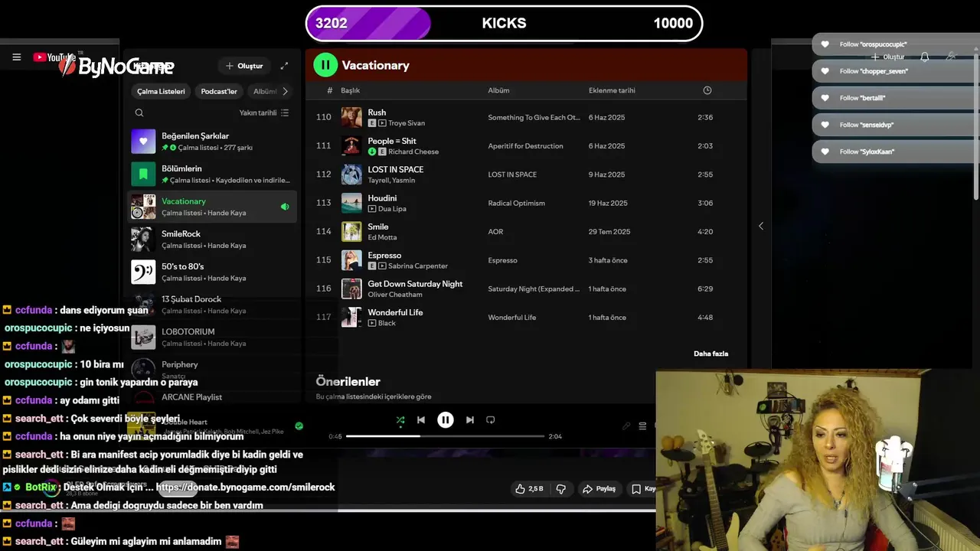This screenshot has width=980, height=551.
Task: Click the KICKS goal progress bar
Action: [x=504, y=23]
